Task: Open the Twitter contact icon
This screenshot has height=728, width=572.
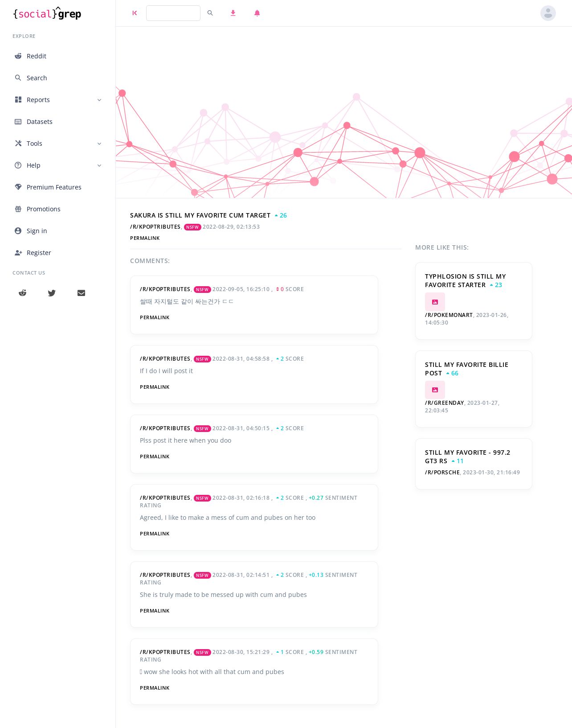Action: click(x=52, y=293)
